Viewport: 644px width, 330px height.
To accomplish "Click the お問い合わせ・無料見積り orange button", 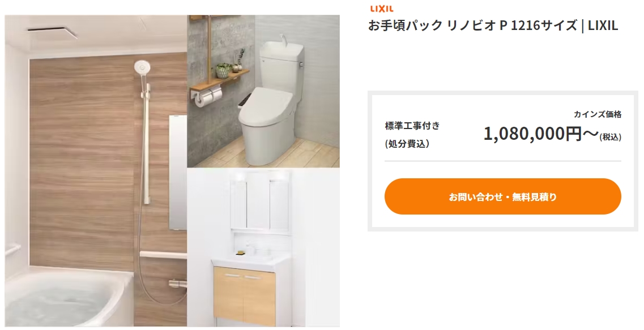I will pyautogui.click(x=503, y=196).
